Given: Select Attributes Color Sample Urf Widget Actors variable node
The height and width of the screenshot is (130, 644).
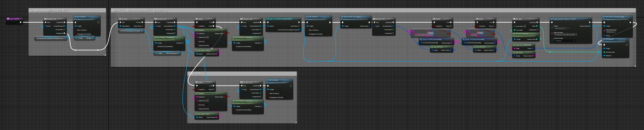Looking at the screenshot, I should tap(51, 38).
